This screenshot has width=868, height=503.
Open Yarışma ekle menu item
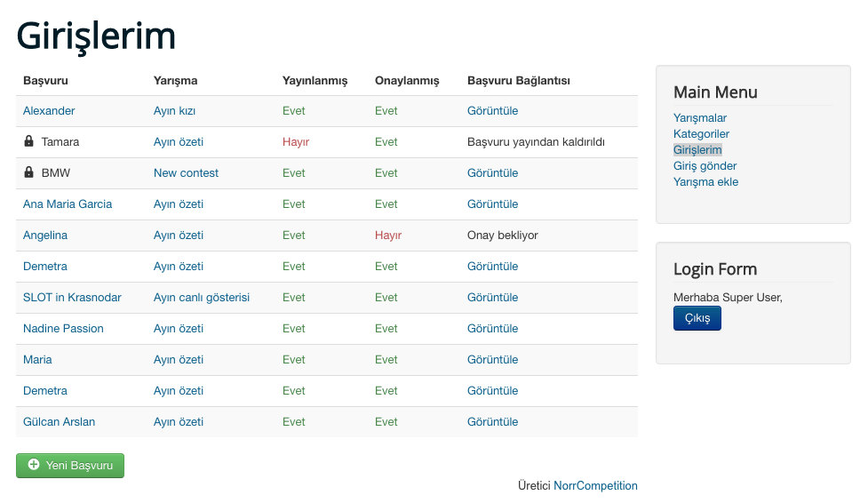point(705,182)
